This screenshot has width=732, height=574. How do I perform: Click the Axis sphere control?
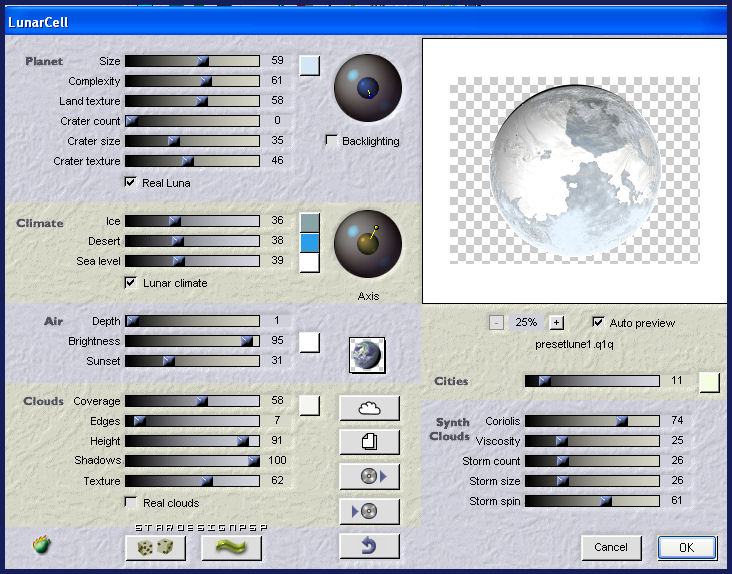point(368,244)
